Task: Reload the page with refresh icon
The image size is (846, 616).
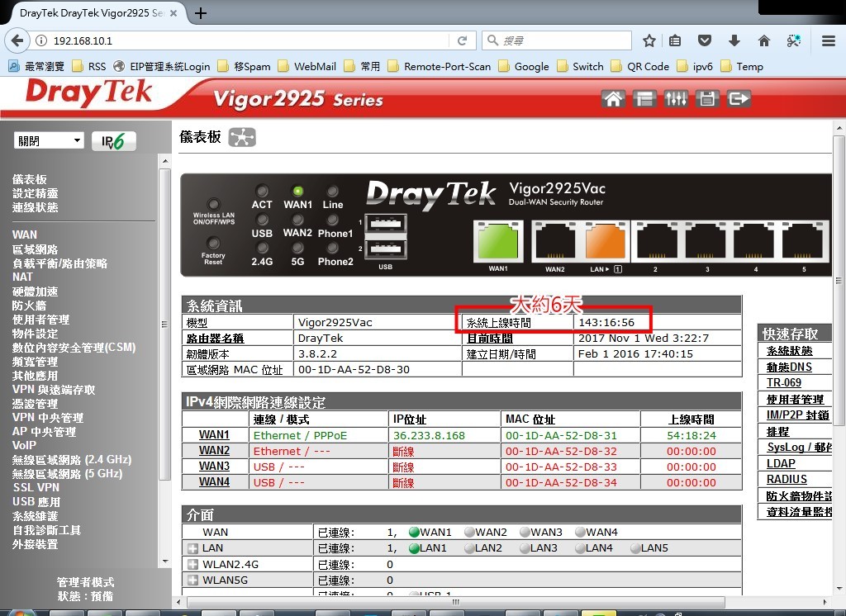Action: tap(462, 40)
